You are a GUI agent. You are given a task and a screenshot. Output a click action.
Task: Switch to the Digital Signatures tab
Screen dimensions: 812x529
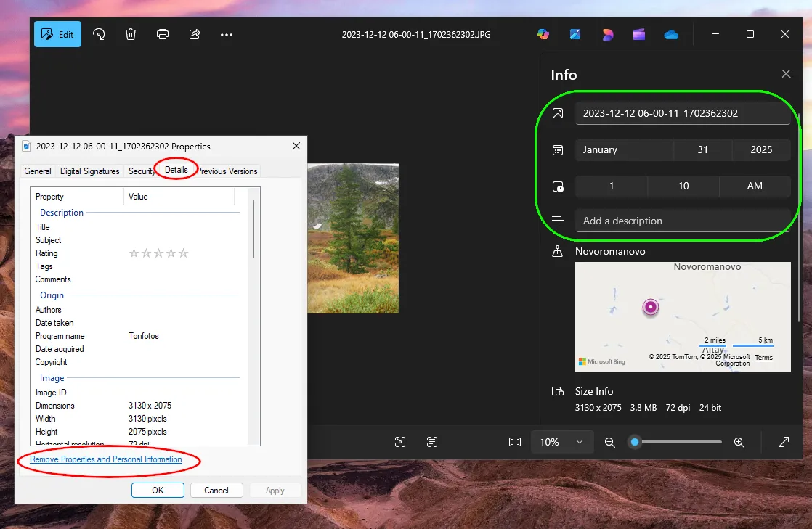[89, 171]
